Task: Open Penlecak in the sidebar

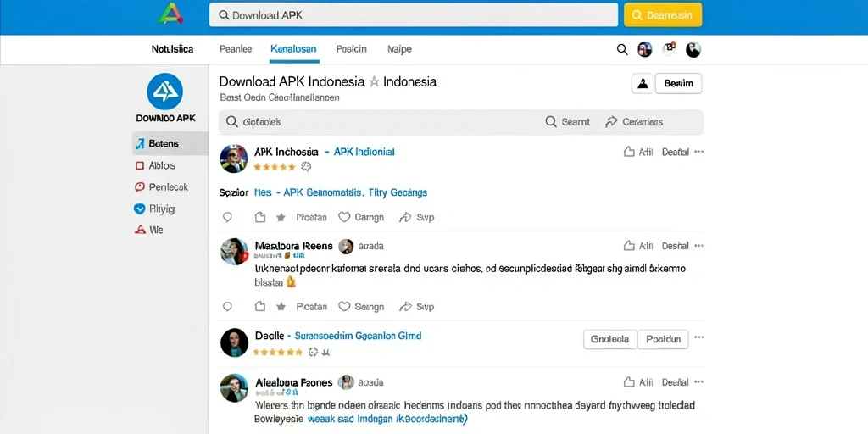Action: pyautogui.click(x=162, y=187)
